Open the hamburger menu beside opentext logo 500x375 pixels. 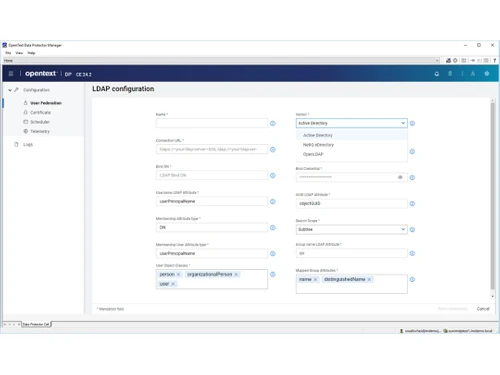(11, 74)
